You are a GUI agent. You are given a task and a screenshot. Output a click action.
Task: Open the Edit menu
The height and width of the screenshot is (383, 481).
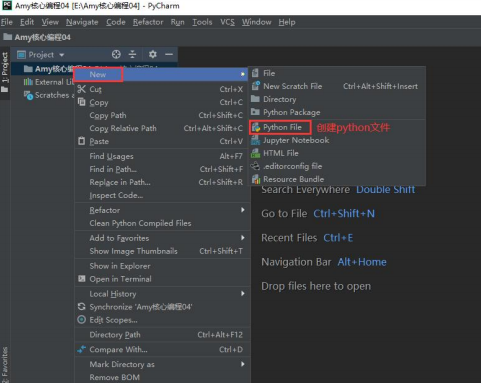[27, 22]
